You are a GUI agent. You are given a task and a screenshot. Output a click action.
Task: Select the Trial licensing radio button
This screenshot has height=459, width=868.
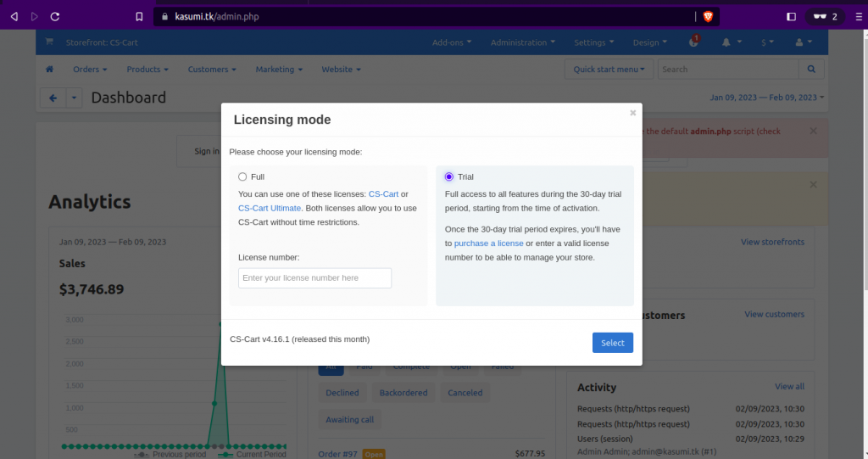pos(449,176)
